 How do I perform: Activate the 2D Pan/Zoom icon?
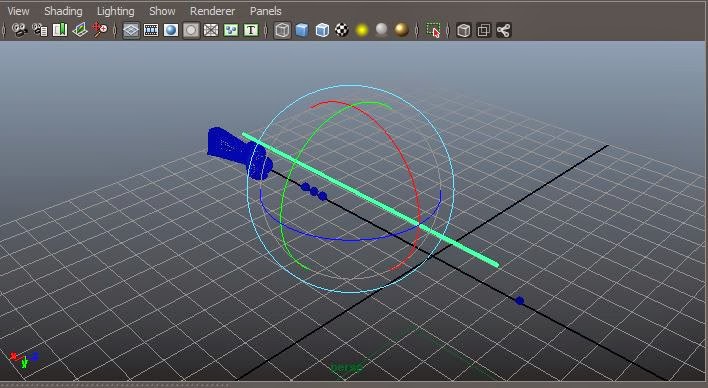pyautogui.click(x=99, y=30)
